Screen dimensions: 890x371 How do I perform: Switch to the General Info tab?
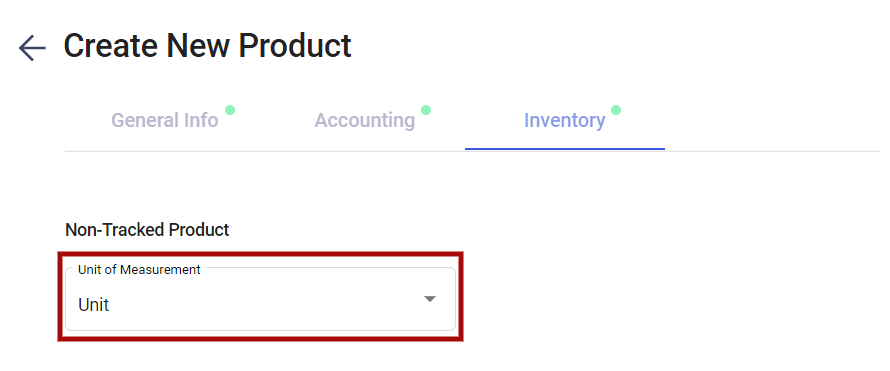coord(165,121)
